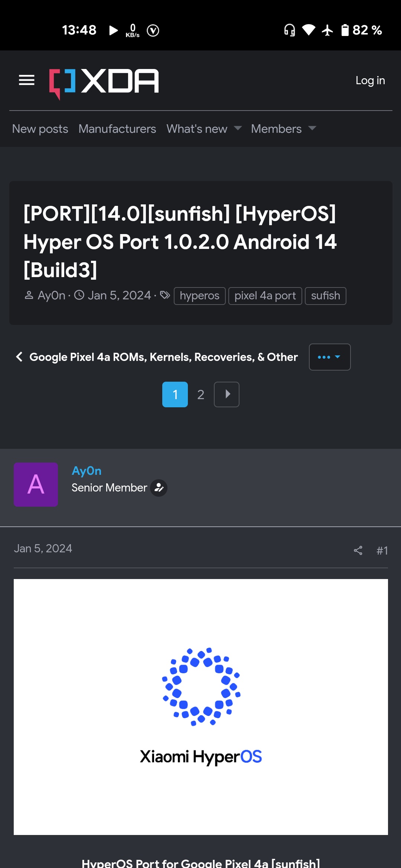The width and height of the screenshot is (401, 868).
Task: Open the three-dot breadcrumb dropdown
Action: [x=330, y=357]
